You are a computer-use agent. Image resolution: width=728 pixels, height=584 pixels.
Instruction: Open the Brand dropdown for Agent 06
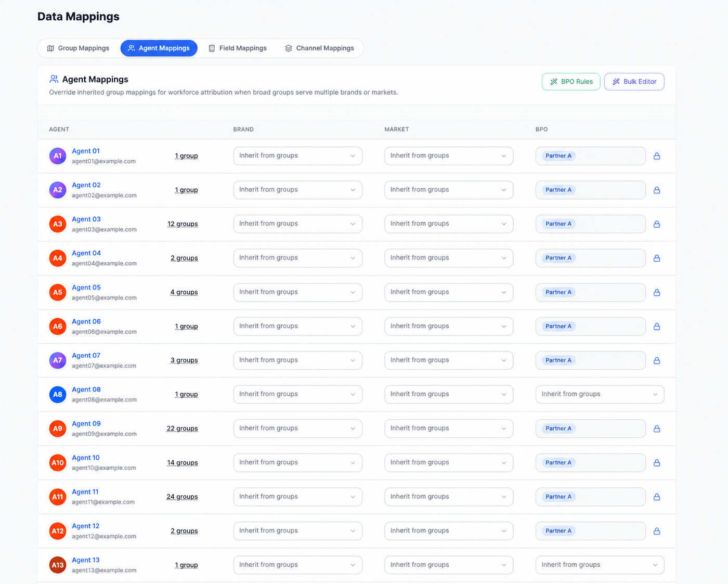click(297, 327)
